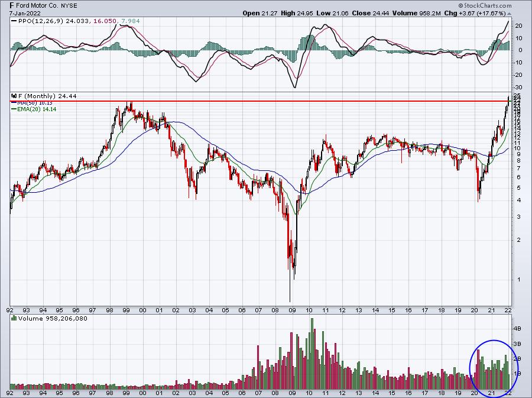Screen dimensions: 532x398
Task: Click the StockCharts.com copyright watermark
Action: pos(484,5)
